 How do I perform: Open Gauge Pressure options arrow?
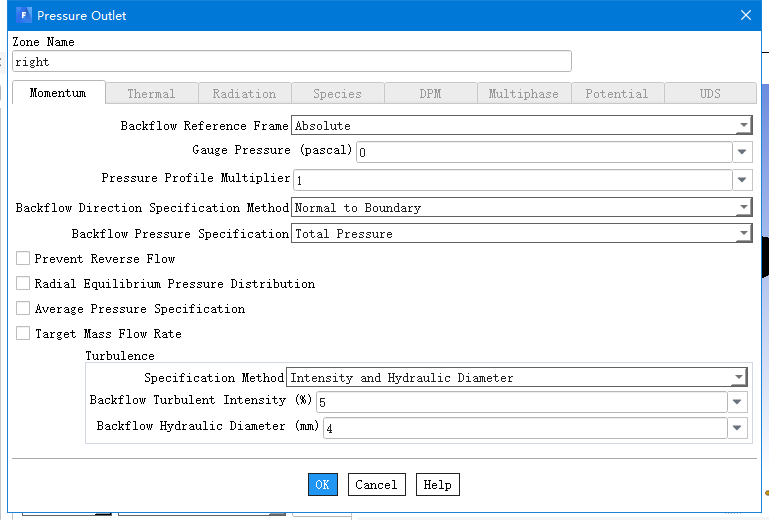coord(743,152)
